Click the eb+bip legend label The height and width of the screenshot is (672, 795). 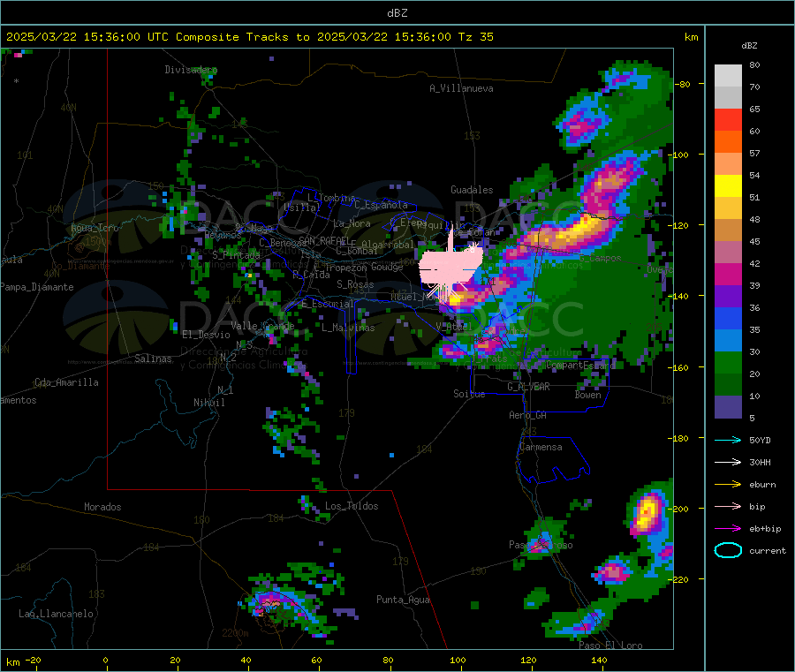point(765,529)
